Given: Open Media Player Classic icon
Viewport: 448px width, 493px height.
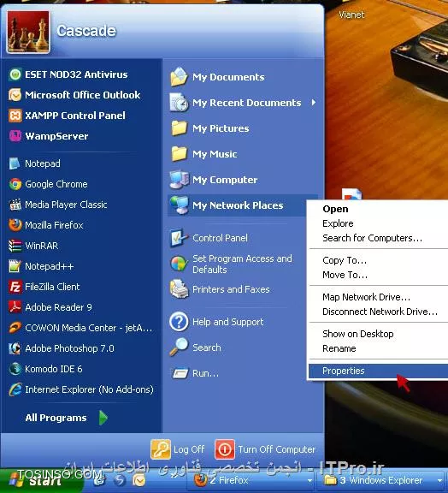Looking at the screenshot, I should coord(15,205).
